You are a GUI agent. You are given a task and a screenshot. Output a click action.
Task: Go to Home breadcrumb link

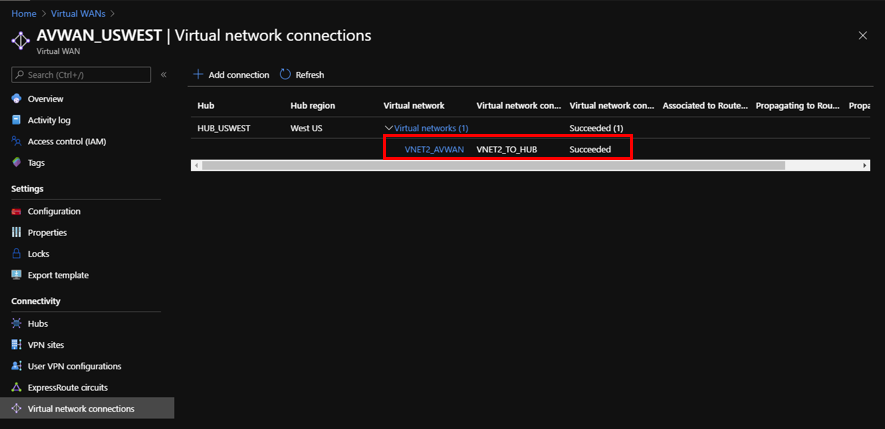coord(23,12)
